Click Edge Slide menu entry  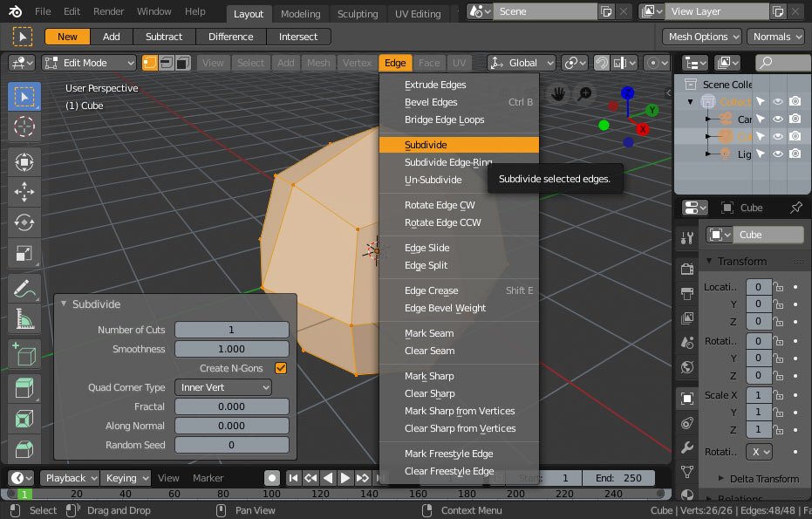click(x=459, y=248)
